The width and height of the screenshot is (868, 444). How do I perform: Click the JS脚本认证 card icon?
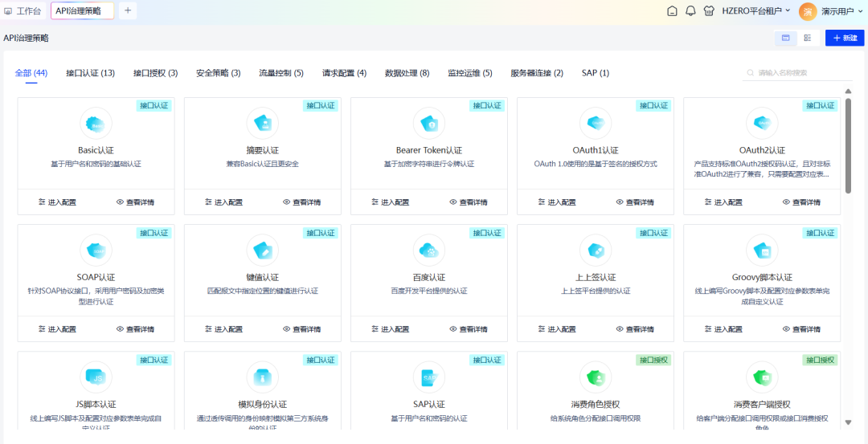tap(96, 377)
